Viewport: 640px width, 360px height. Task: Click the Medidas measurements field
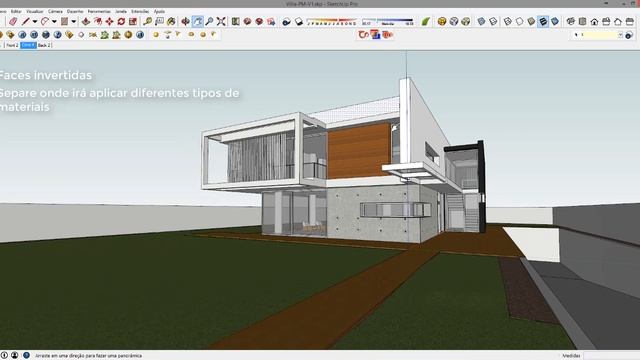611,356
